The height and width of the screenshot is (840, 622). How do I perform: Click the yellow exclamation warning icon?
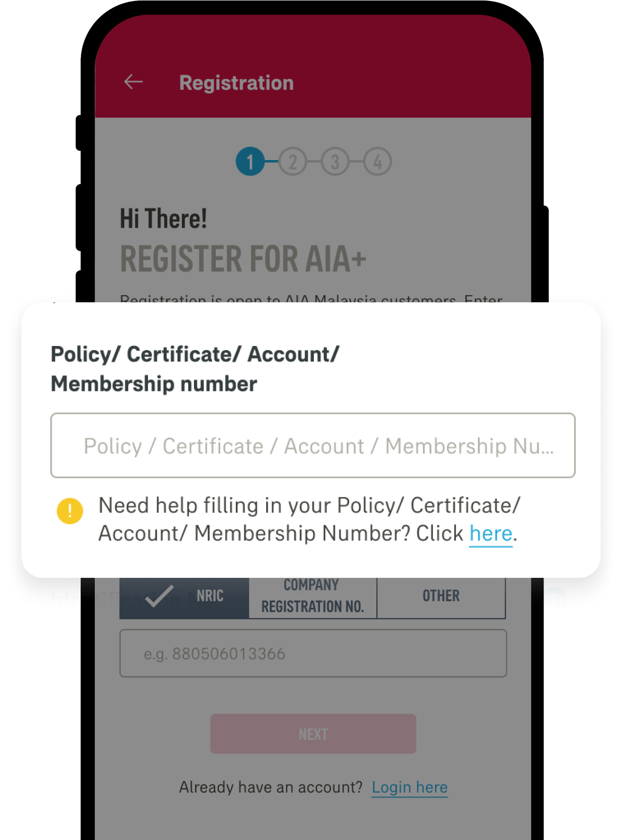pyautogui.click(x=70, y=511)
